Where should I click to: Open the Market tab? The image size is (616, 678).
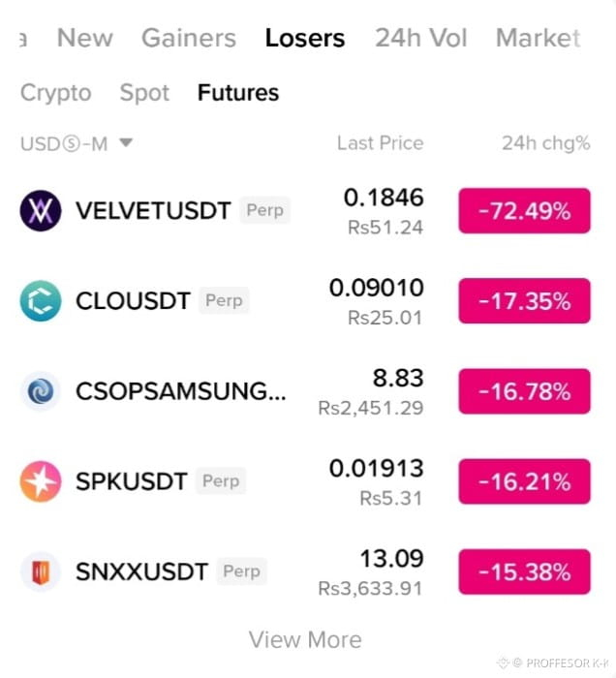[539, 38]
